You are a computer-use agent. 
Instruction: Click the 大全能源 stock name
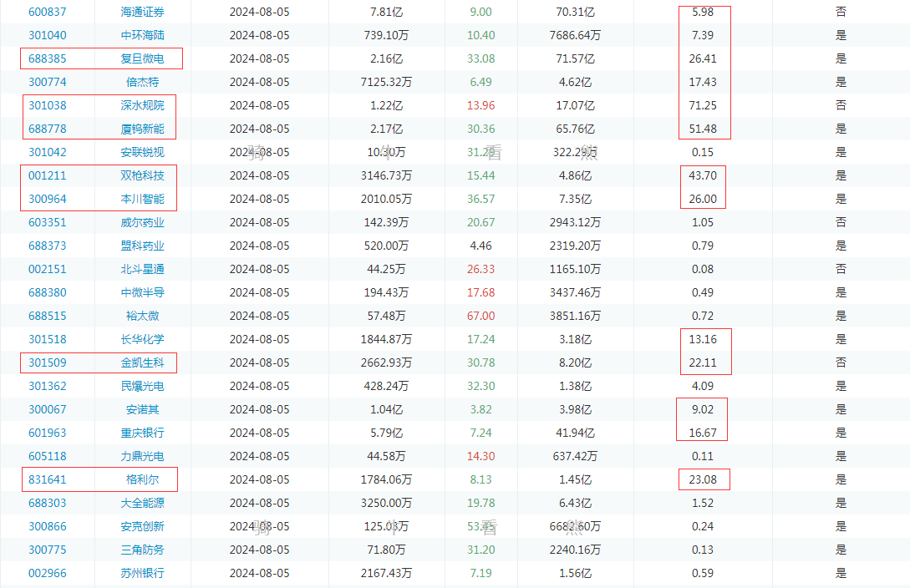pyautogui.click(x=142, y=504)
